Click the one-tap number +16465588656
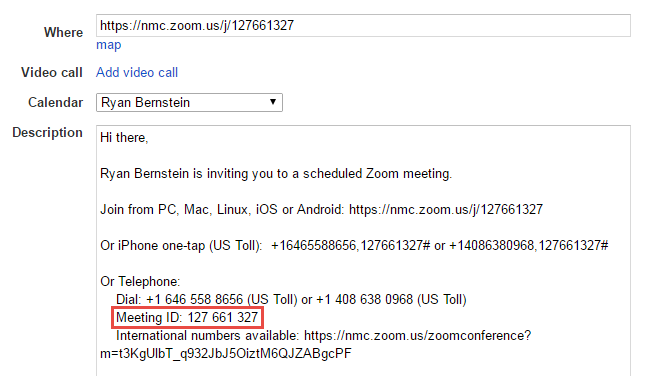This screenshot has width=649, height=376. coord(314,246)
